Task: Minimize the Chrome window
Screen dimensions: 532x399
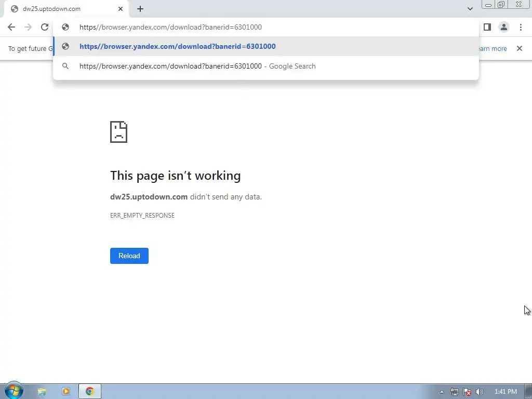Action: point(488,4)
